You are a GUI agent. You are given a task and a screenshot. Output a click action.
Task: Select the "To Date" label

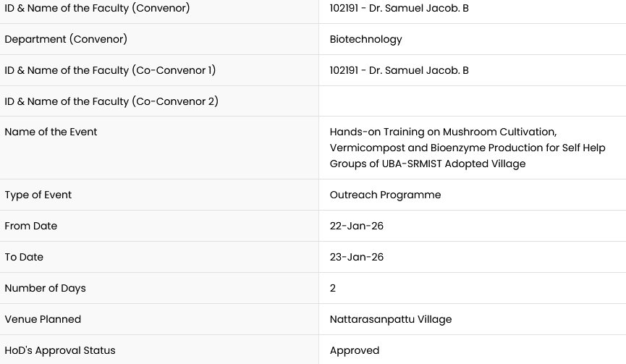[24, 257]
